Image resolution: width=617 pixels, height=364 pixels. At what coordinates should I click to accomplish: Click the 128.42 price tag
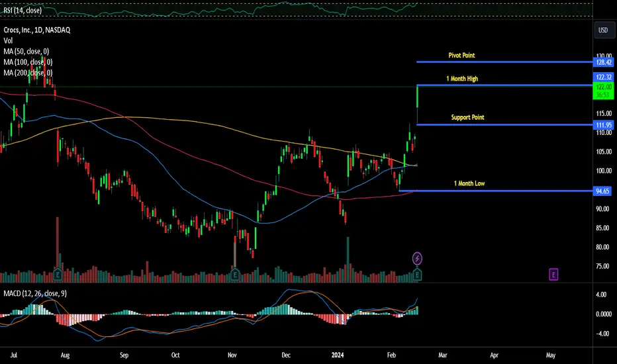point(603,62)
